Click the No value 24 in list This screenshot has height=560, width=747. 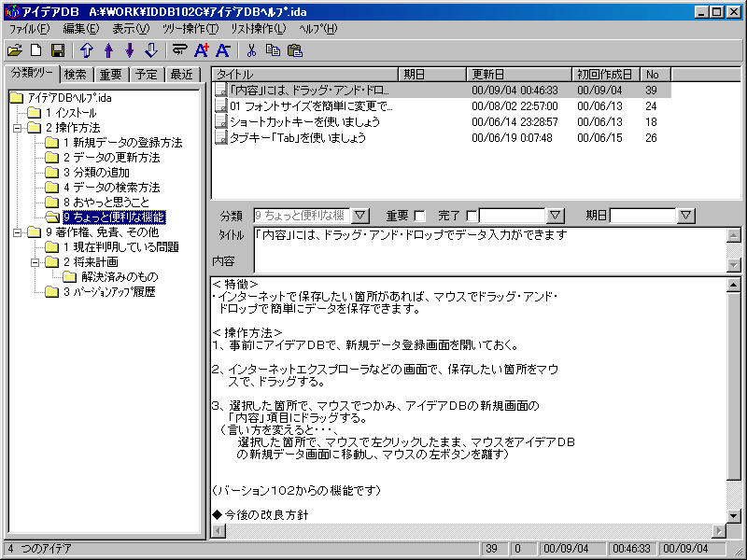coord(651,106)
